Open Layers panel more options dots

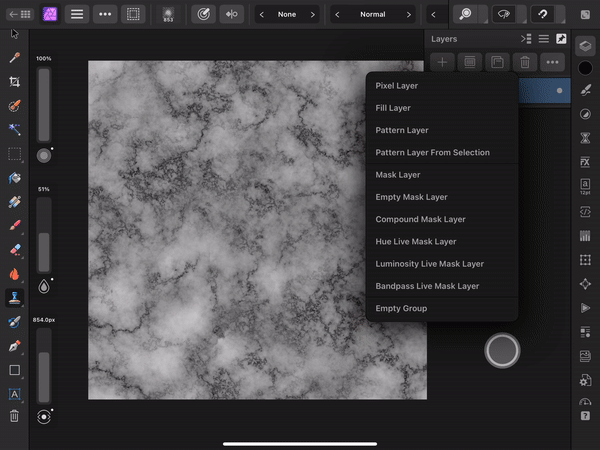pos(553,62)
